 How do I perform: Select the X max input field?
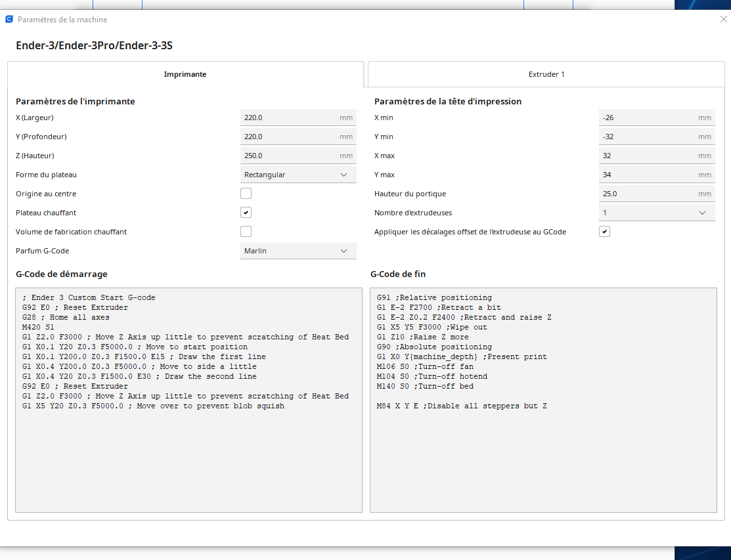(x=657, y=156)
